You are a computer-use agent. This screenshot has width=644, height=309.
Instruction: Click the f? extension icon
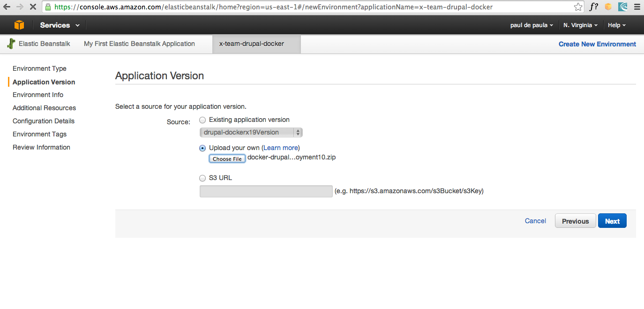pyautogui.click(x=594, y=7)
